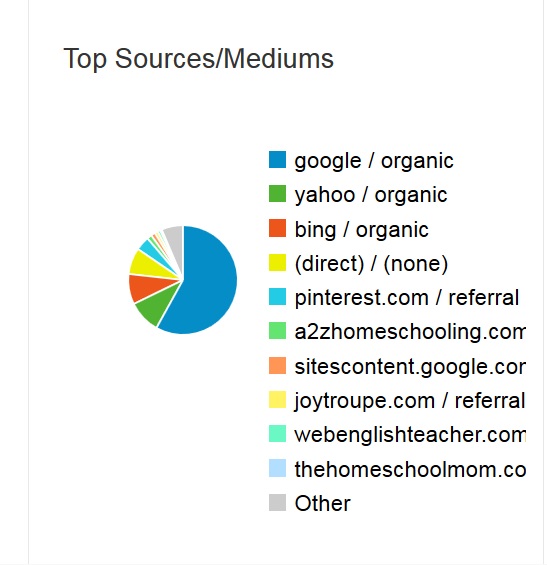Click the Top Sources/Mediums widget title

[199, 59]
